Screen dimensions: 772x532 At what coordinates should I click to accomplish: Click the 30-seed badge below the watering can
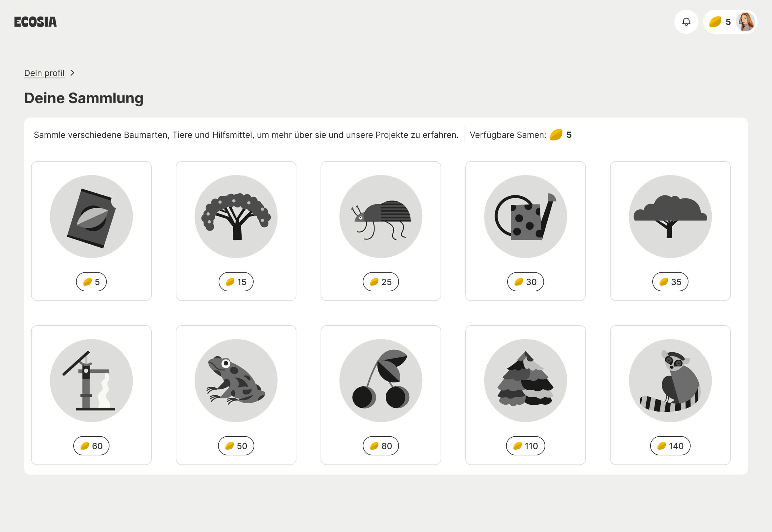(526, 282)
